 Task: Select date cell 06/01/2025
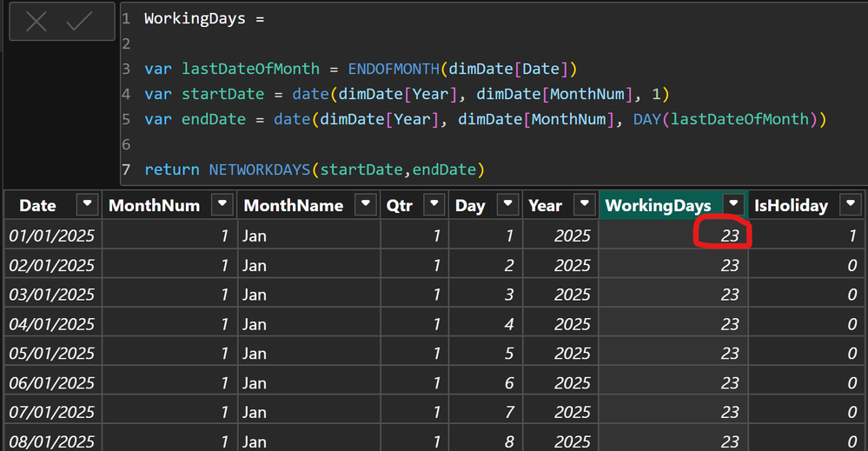point(53,382)
